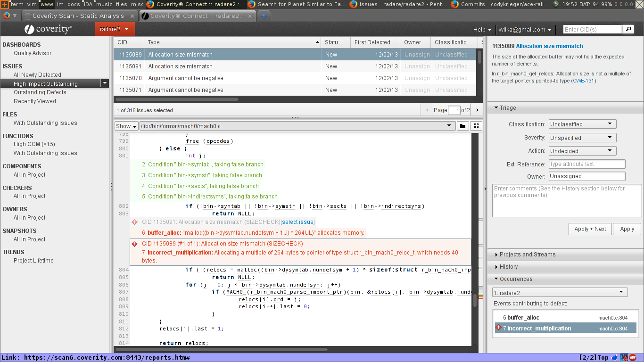Screen dimensions: 644x362
Task: Click the red defect marker on incorrect_multiplication occurrence
Action: 499,328
